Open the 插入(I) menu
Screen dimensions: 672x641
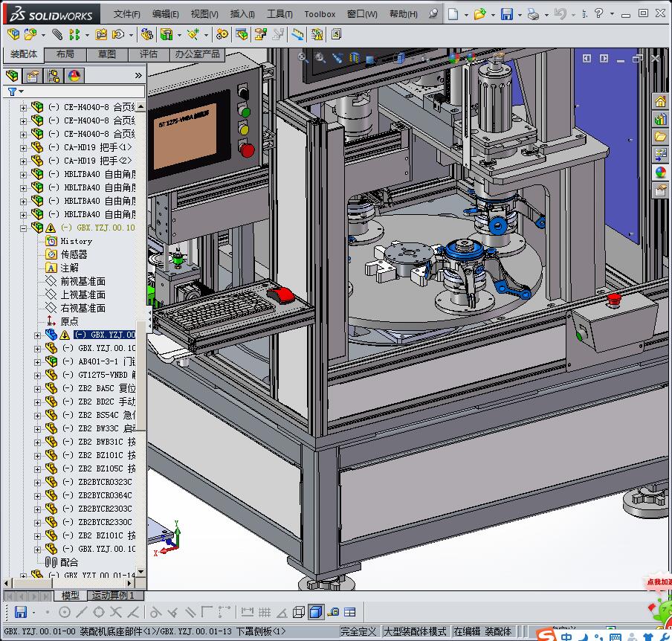(x=242, y=14)
